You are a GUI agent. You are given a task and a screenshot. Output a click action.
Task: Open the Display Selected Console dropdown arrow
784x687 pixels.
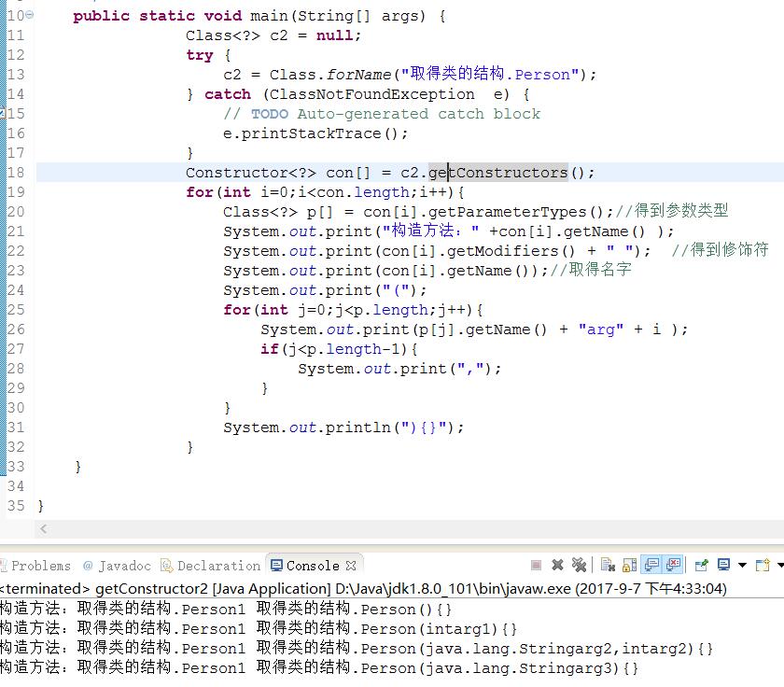(x=743, y=566)
